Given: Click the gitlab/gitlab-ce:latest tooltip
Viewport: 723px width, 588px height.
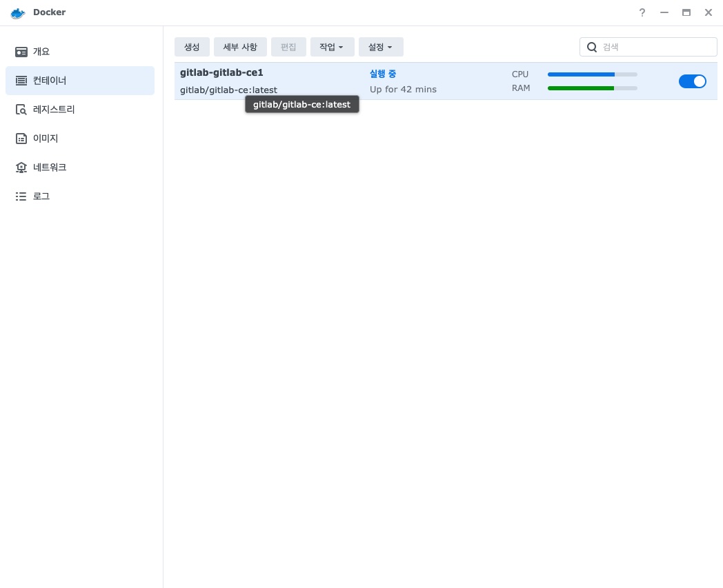Looking at the screenshot, I should tap(302, 104).
